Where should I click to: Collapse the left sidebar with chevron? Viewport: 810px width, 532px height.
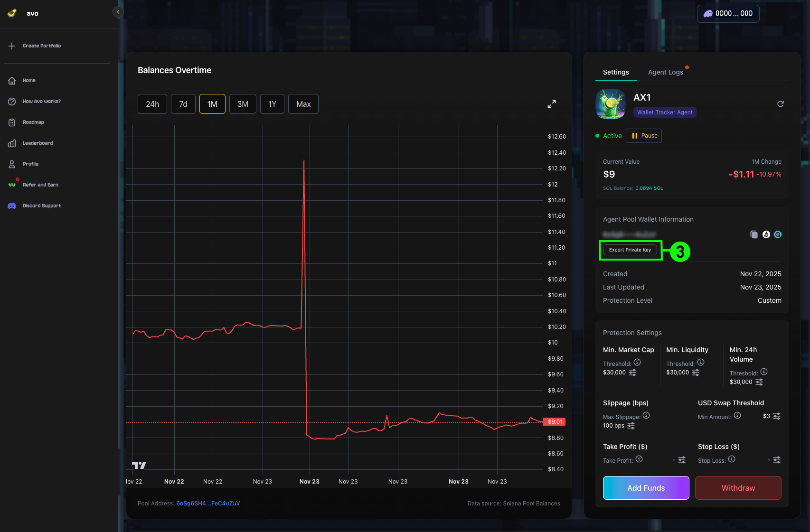pyautogui.click(x=118, y=12)
